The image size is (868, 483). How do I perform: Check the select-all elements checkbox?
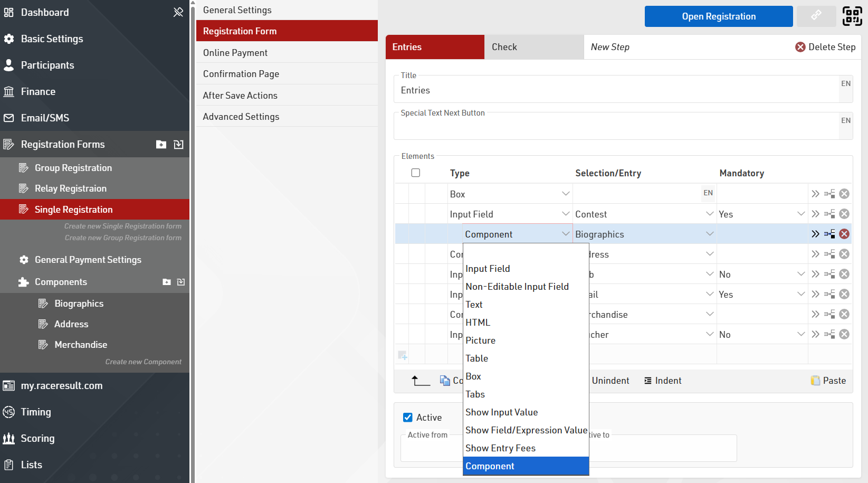416,173
